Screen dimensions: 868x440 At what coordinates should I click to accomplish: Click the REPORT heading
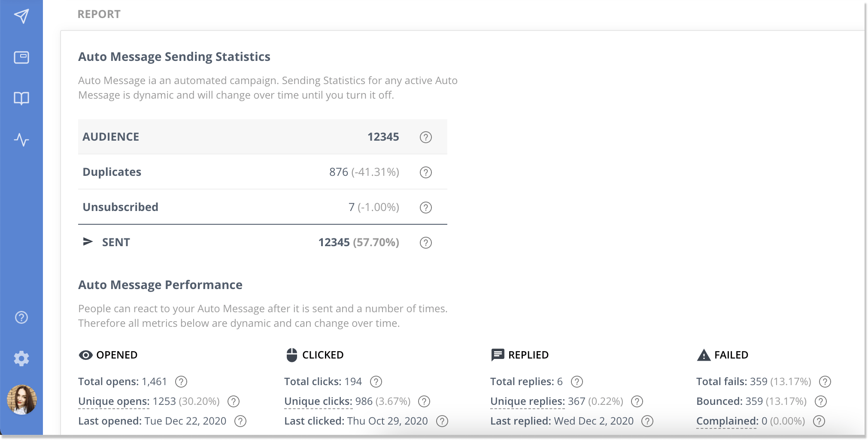pos(99,14)
